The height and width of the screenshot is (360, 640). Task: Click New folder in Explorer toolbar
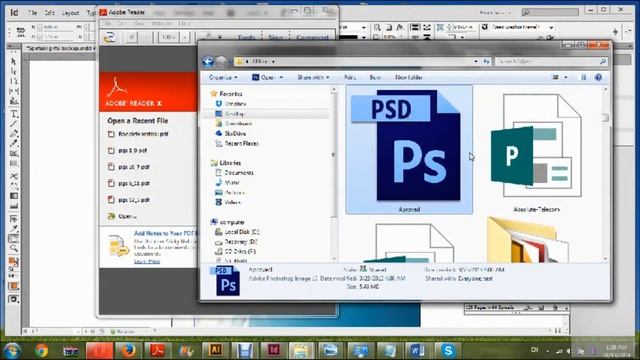click(x=409, y=77)
